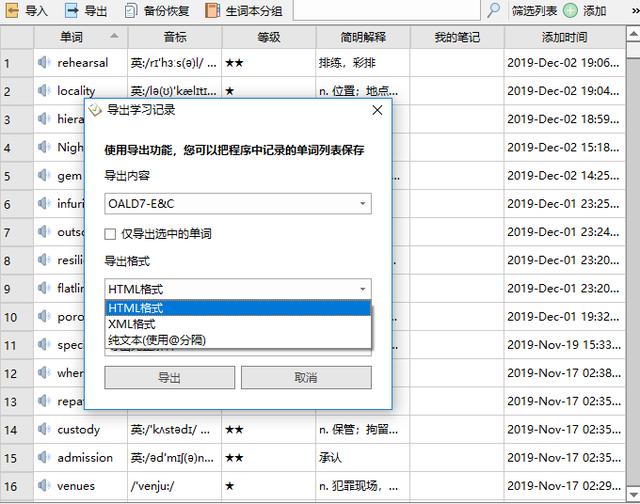Focus the toolbar search input field

point(387,9)
